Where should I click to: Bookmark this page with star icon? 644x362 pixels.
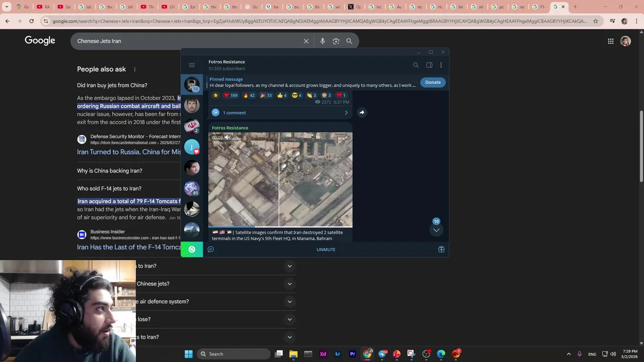point(596,21)
